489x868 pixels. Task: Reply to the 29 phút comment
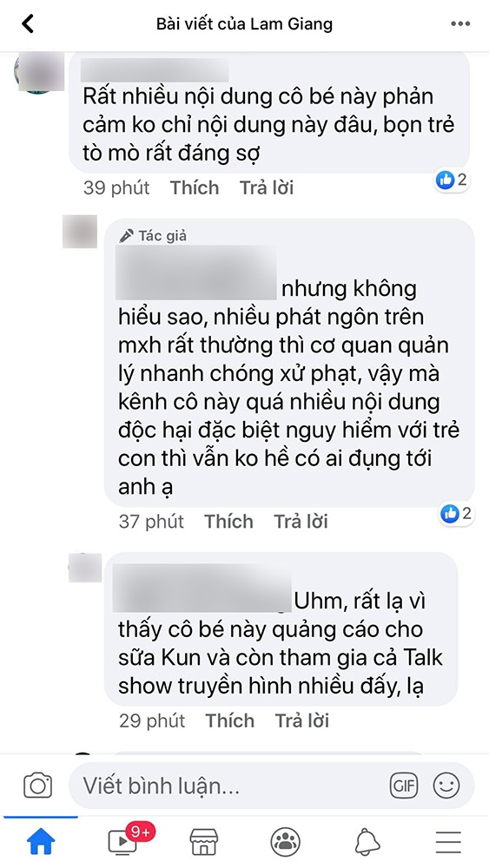[301, 720]
